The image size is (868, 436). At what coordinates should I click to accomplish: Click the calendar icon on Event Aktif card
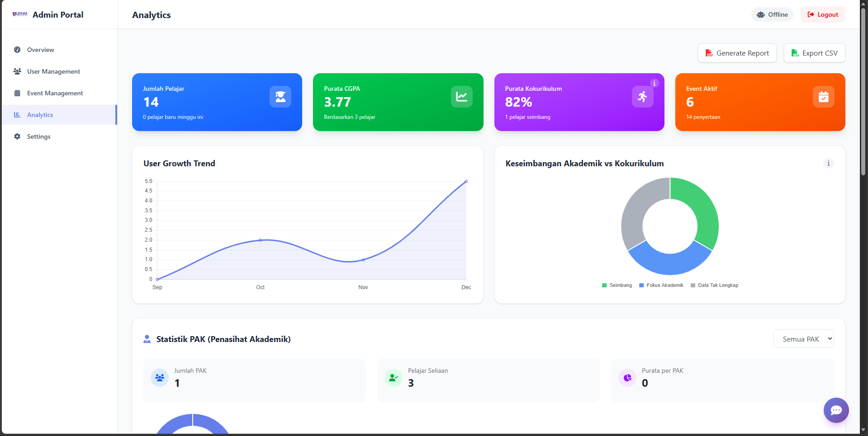coord(824,97)
